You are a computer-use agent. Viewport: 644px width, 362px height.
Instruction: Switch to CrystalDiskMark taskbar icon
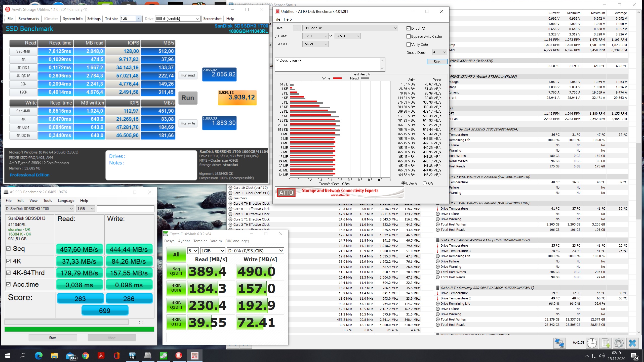[x=163, y=356]
